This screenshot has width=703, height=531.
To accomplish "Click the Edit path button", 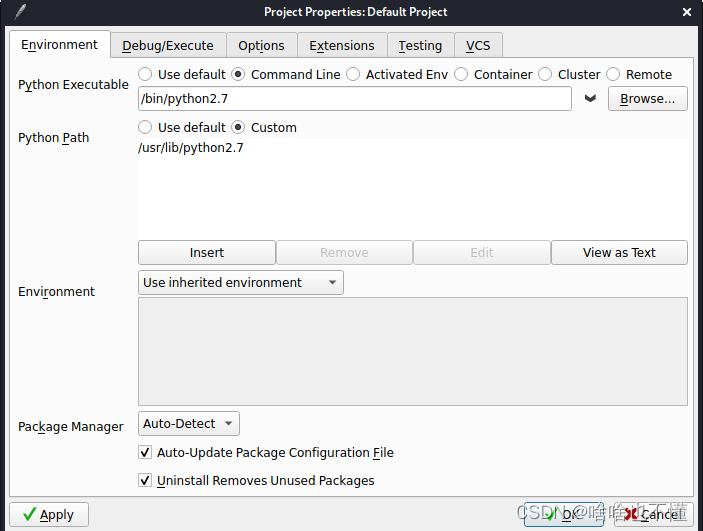I will tap(482, 252).
